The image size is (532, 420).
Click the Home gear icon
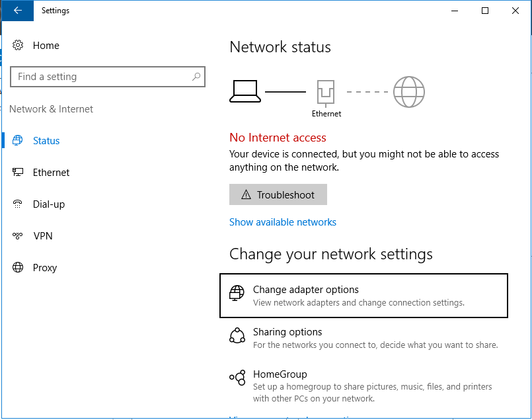[18, 46]
